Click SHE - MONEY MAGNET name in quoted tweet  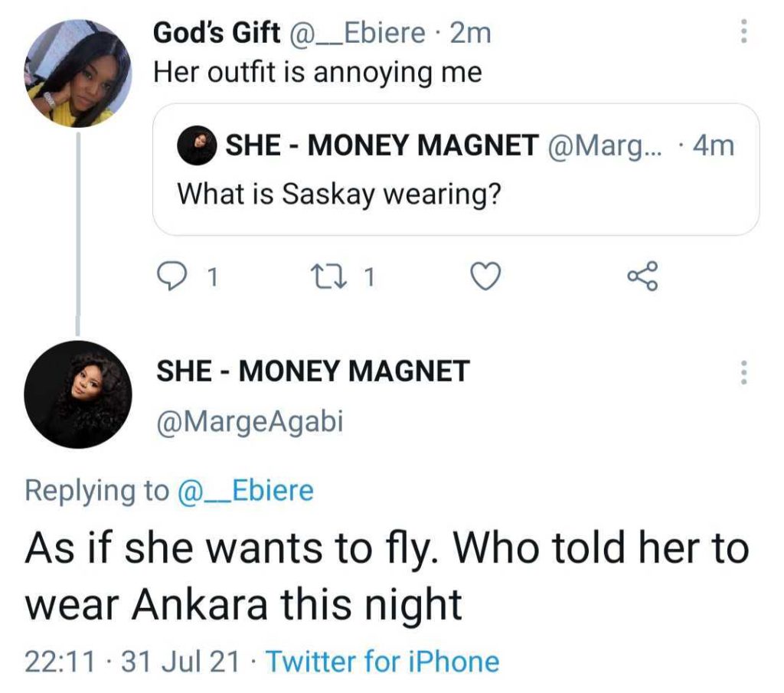[x=381, y=145]
